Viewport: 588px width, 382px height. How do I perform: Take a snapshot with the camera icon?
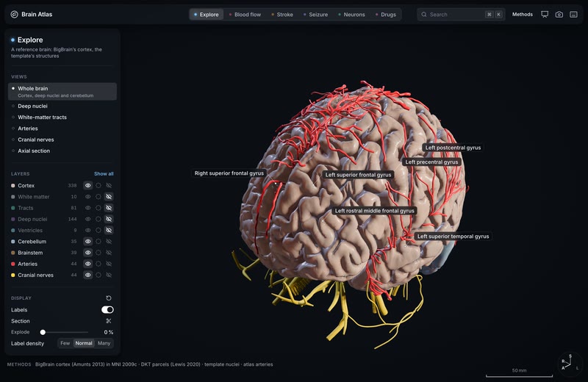[559, 14]
